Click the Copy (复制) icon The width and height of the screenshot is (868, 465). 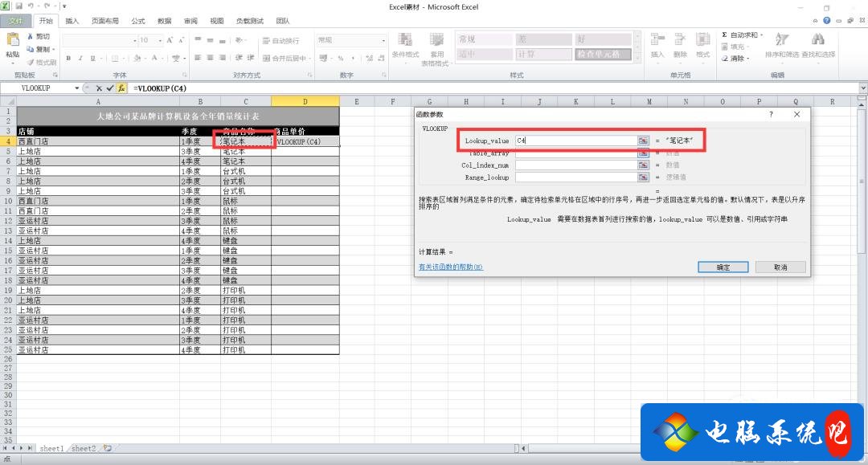pyautogui.click(x=31, y=49)
